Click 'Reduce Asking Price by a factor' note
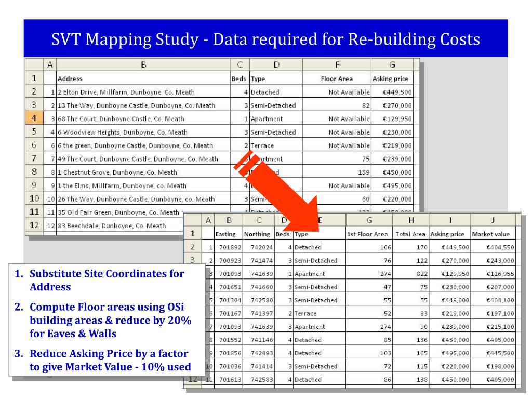 (x=110, y=360)
